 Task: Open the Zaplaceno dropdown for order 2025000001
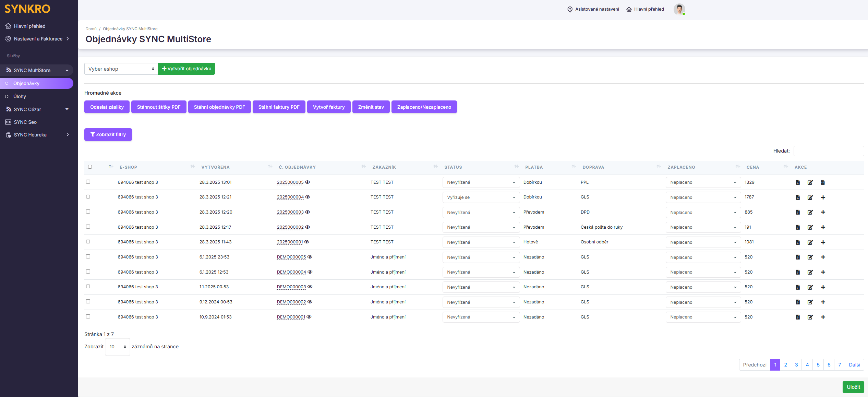703,242
